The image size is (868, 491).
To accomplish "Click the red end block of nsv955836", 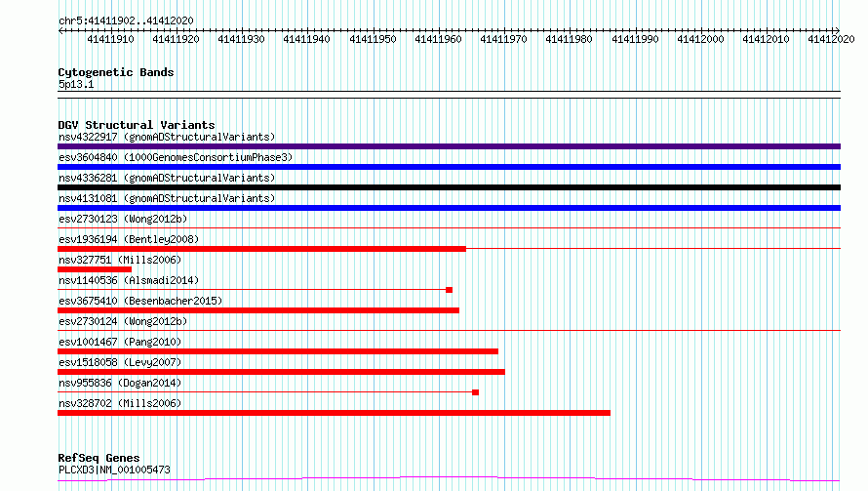I will 476,392.
